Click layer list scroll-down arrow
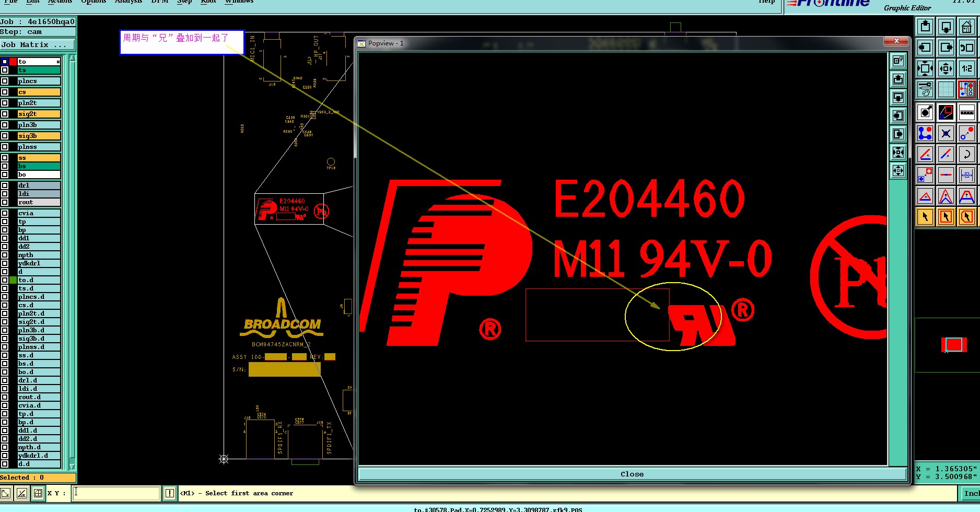 [x=73, y=467]
